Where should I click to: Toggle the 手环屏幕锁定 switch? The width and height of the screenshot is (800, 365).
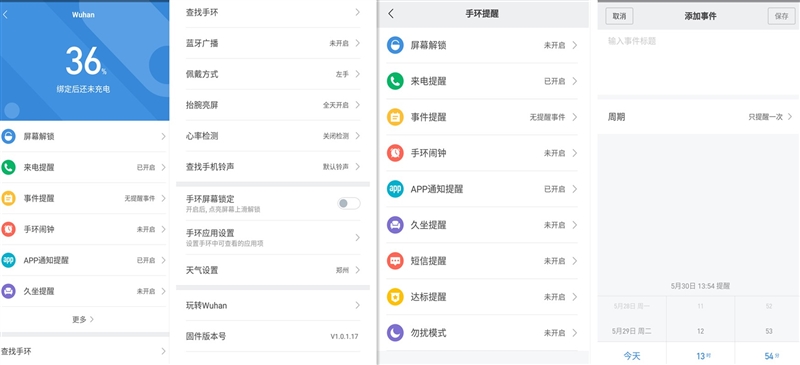(349, 203)
